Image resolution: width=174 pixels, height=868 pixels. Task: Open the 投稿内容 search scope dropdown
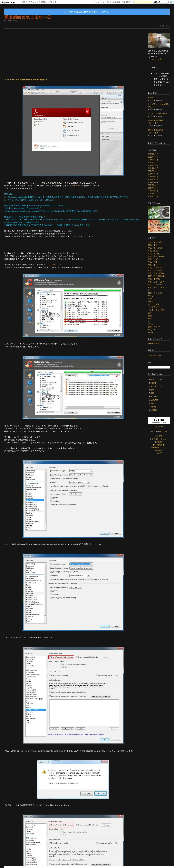point(161,2)
